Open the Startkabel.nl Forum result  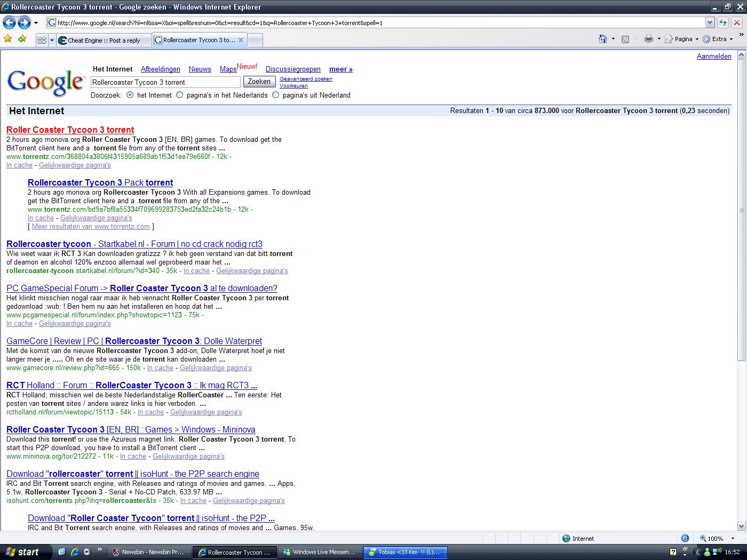click(x=134, y=244)
